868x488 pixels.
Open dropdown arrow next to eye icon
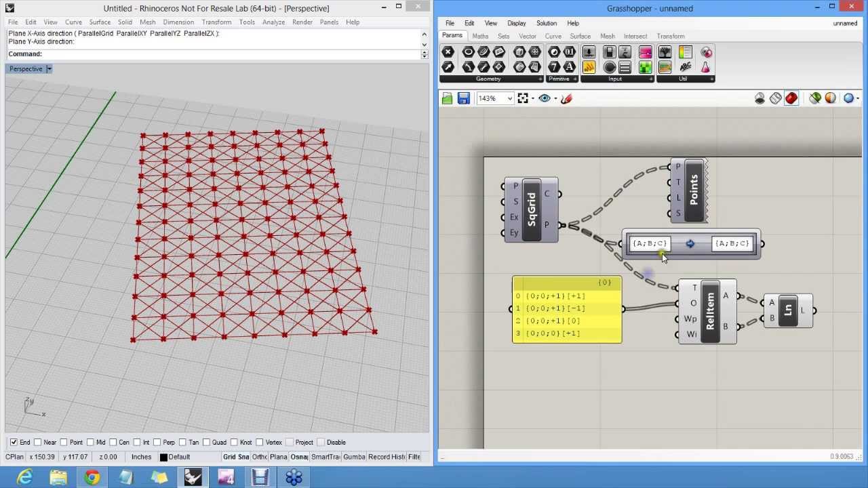pos(555,99)
